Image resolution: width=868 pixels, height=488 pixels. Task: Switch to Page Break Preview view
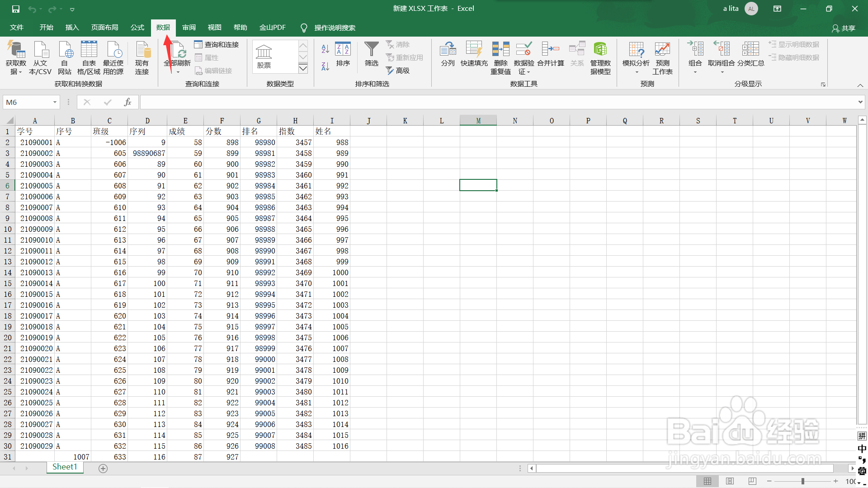point(752,481)
